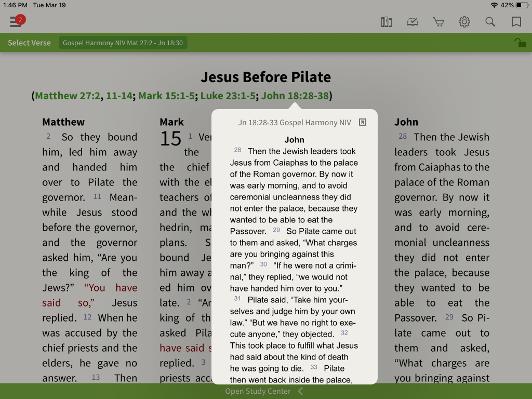Follow the Matthew 27:2 link
The height and width of the screenshot is (399, 532).
(x=68, y=96)
